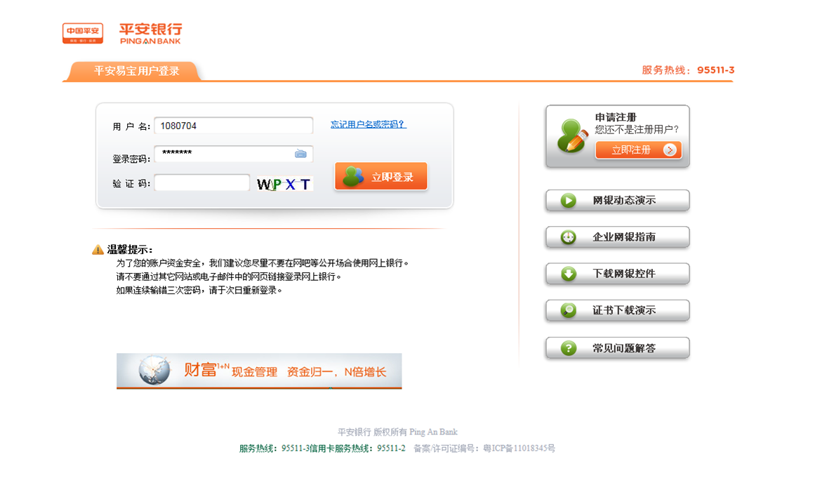Focus the 用户名 input field
Image resolution: width=827 pixels, height=504 pixels.
pos(234,126)
